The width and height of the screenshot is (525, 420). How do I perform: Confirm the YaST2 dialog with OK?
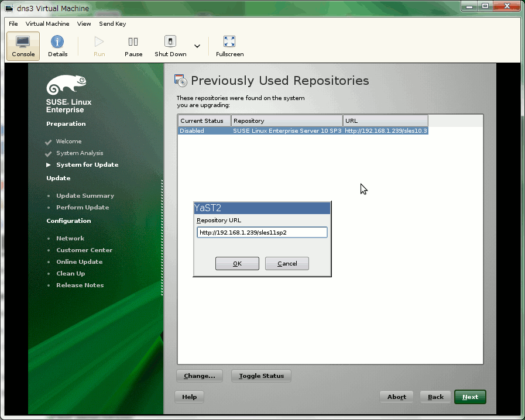click(x=237, y=263)
